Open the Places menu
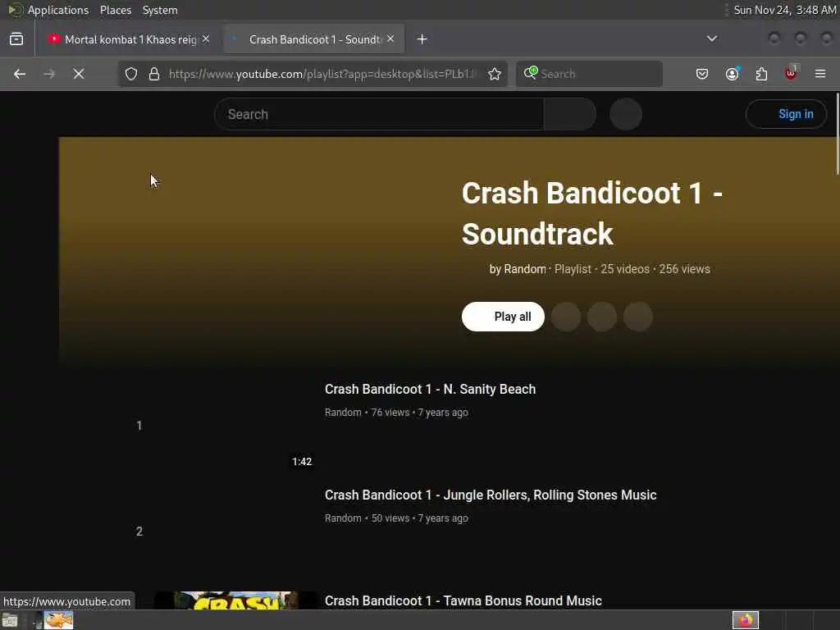840x630 pixels. (x=116, y=10)
